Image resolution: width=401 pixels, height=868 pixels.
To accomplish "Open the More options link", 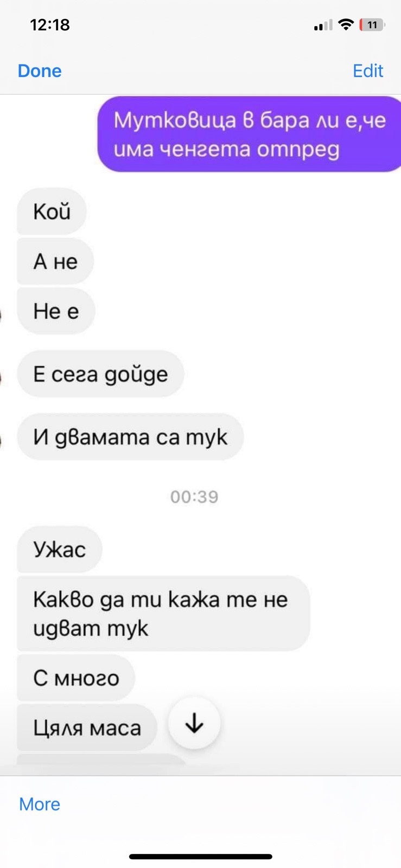I will pyautogui.click(x=40, y=804).
